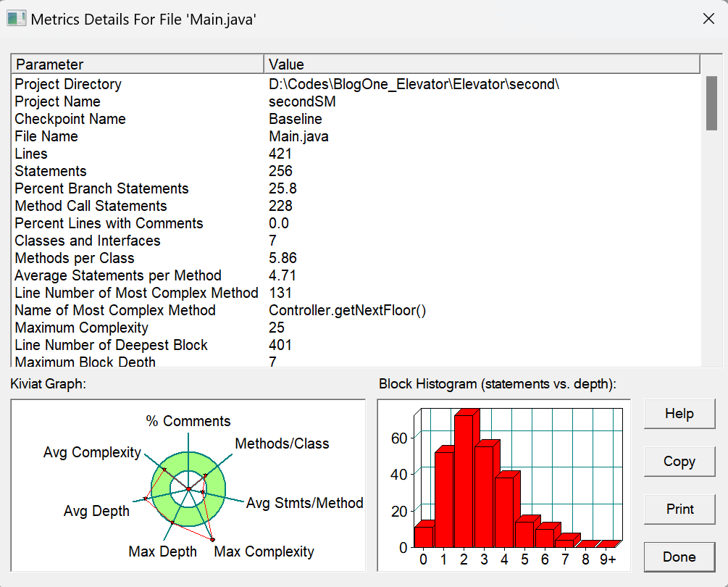
Task: Click the center of the Kiviat graph
Action: click(188, 489)
